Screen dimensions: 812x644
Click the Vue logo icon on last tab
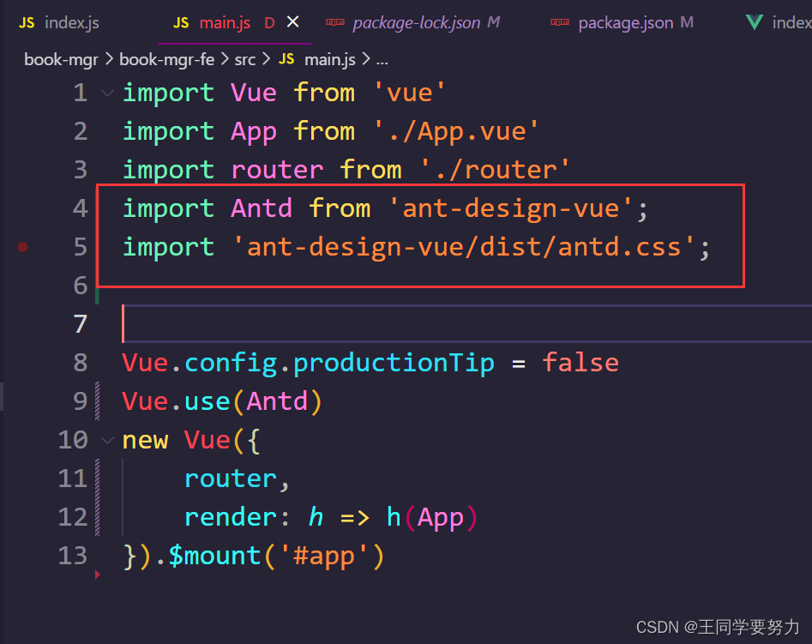click(x=755, y=23)
